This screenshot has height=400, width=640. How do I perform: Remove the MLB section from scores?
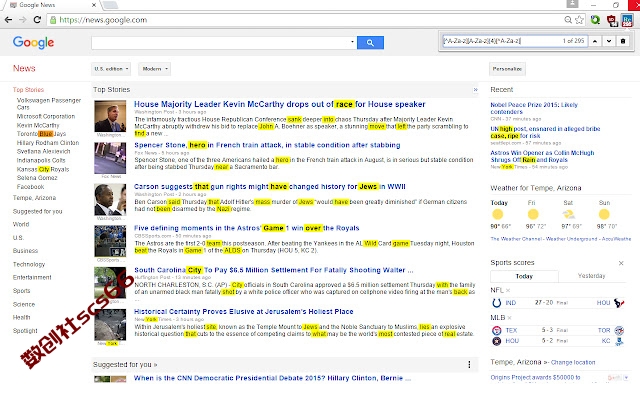click(510, 318)
